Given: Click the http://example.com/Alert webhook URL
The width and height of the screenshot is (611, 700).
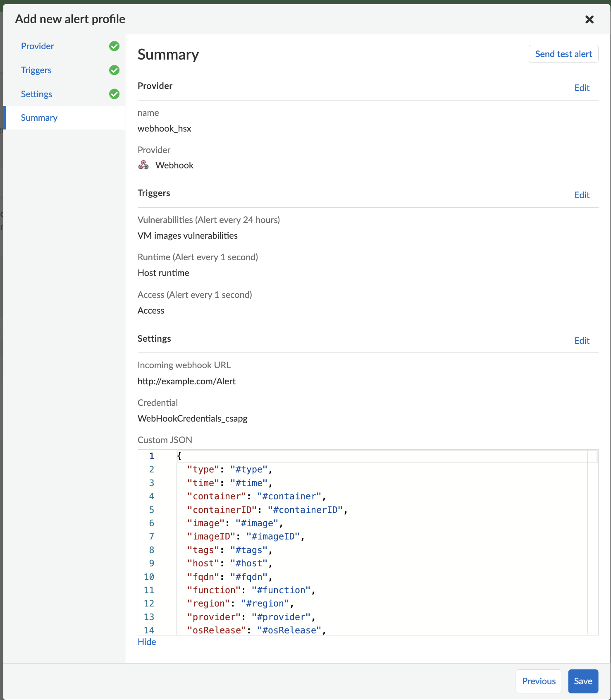Looking at the screenshot, I should [x=186, y=381].
